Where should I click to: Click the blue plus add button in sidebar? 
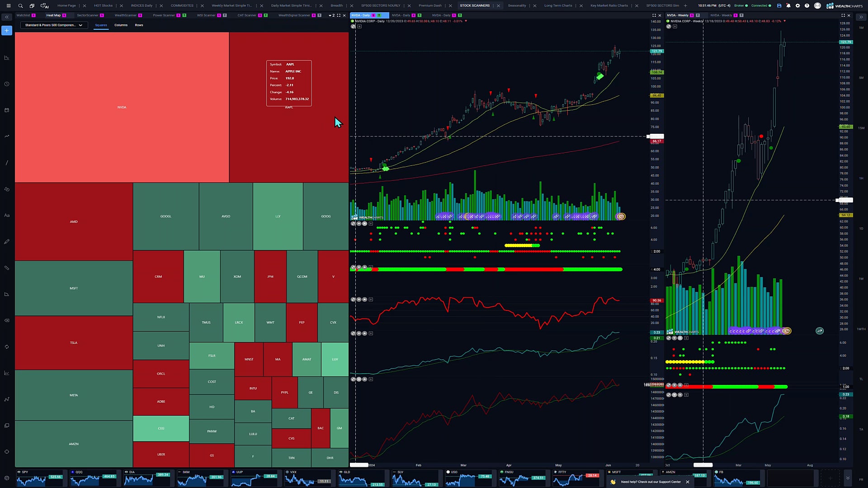pyautogui.click(x=7, y=30)
